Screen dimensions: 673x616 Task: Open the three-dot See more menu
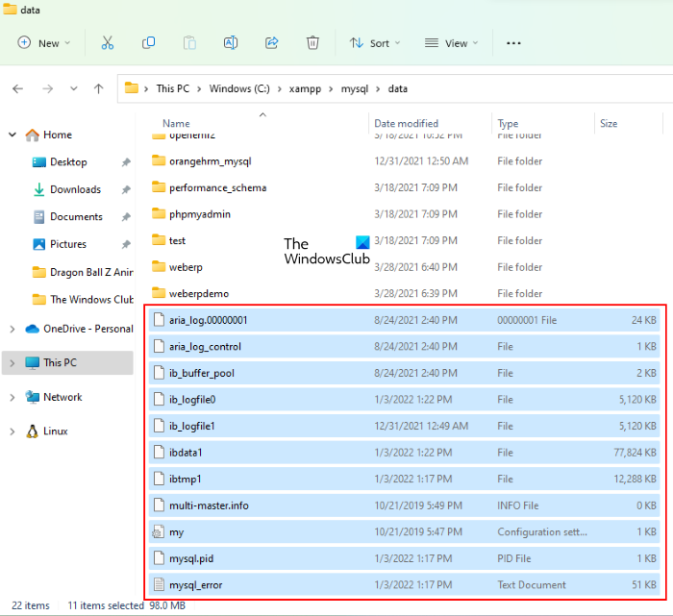pos(513,43)
